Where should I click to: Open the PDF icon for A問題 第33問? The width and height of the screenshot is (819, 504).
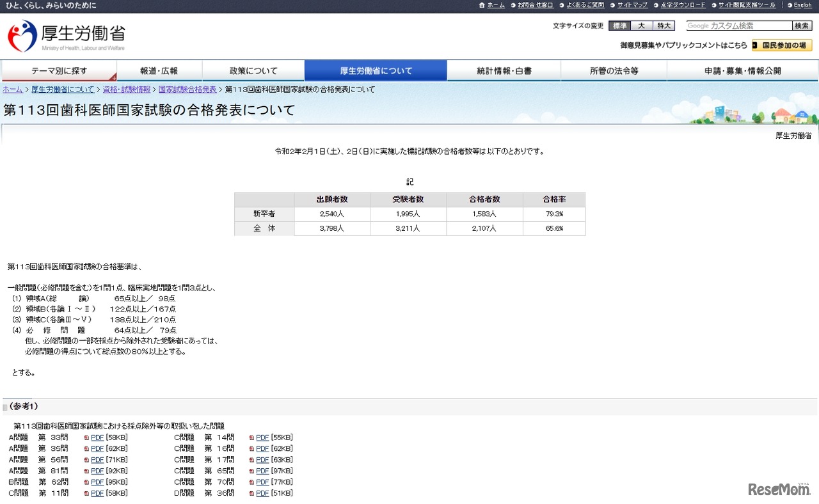click(x=88, y=437)
